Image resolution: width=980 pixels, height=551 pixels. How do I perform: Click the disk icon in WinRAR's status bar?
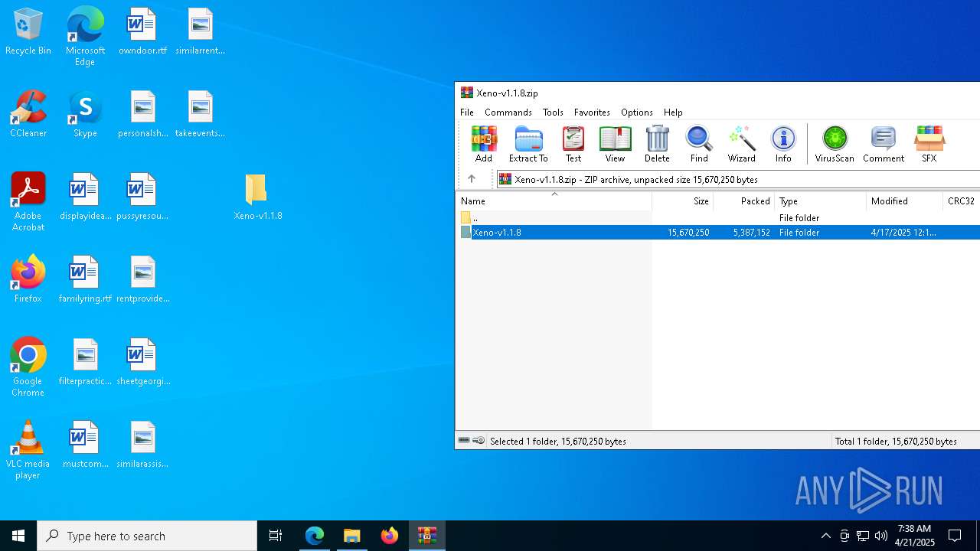point(464,441)
